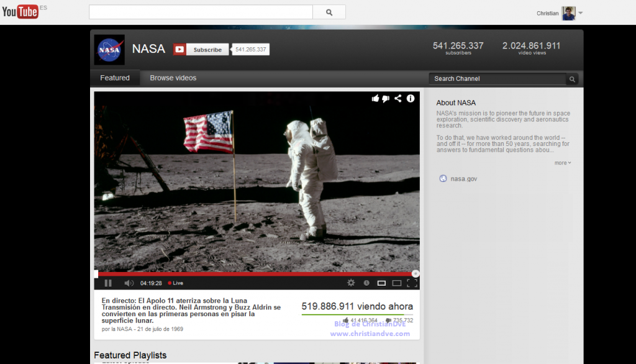The image size is (636, 364).
Task: Click the red Live indicator
Action: click(176, 283)
